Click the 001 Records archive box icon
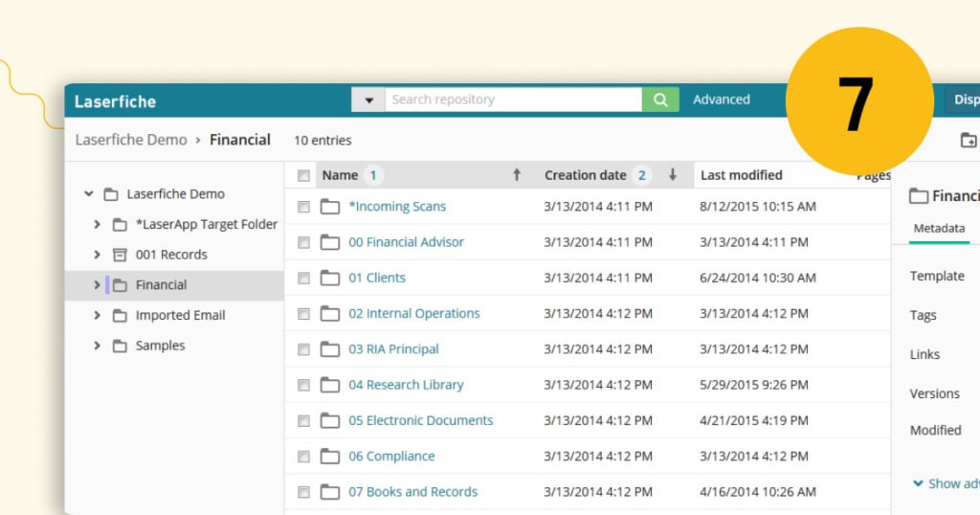980x515 pixels. point(120,255)
